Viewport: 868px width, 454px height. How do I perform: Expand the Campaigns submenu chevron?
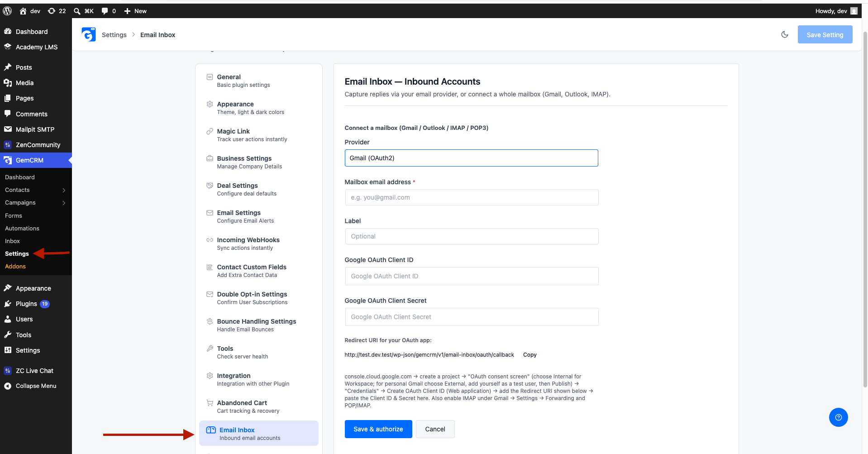(64, 203)
